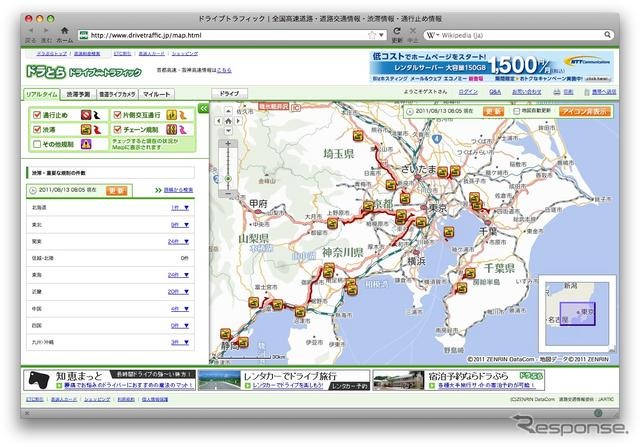Click the Wikipedia search magnifier icon

click(607, 35)
